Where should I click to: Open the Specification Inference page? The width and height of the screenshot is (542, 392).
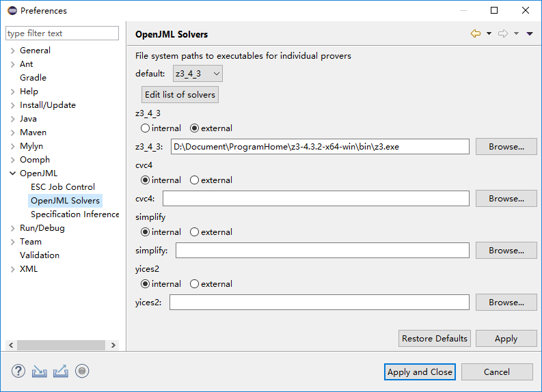pyautogui.click(x=74, y=214)
